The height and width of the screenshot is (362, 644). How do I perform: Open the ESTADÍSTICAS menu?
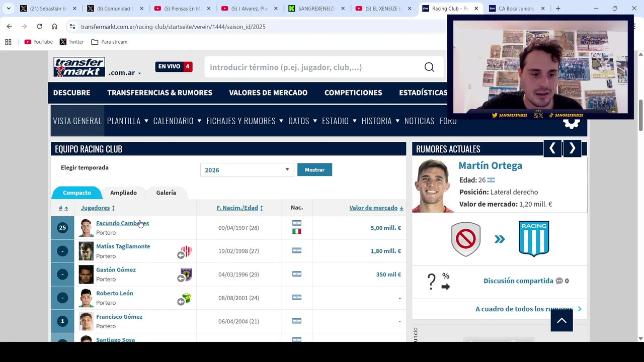click(x=423, y=93)
